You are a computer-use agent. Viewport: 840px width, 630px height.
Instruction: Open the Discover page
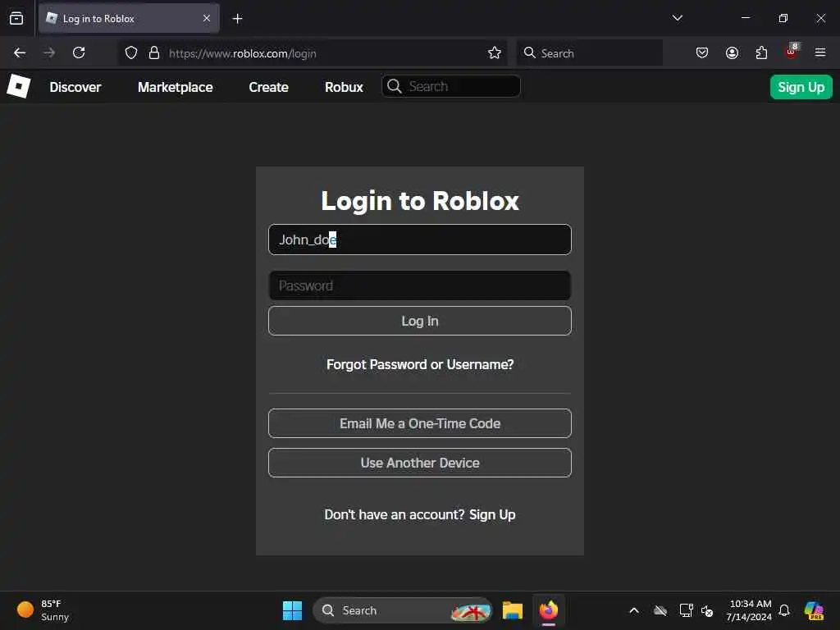click(x=75, y=87)
